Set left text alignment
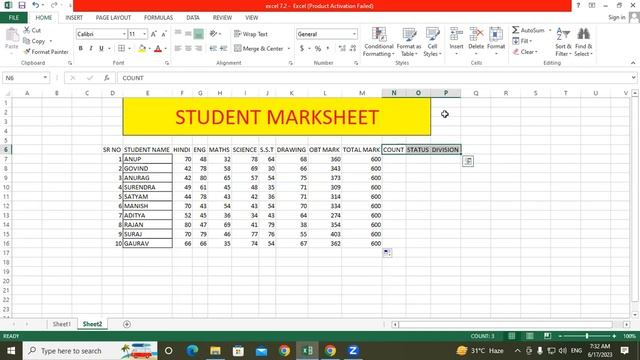640x360 pixels. click(178, 49)
